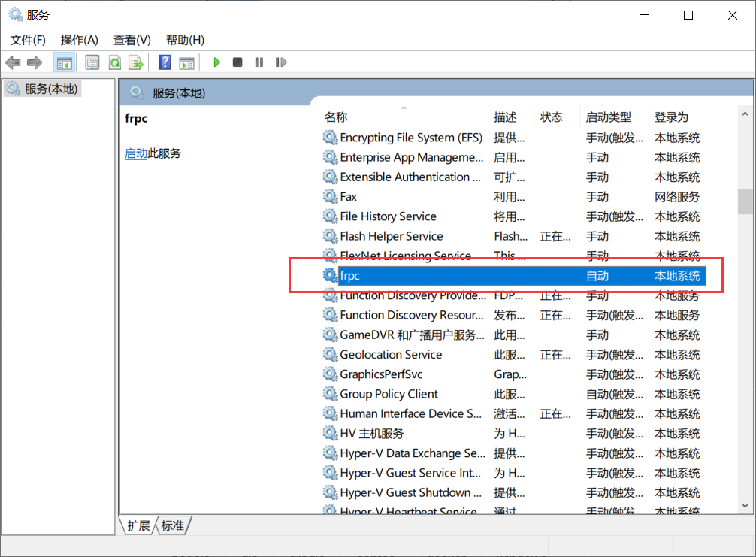
Task: Select Encrypting File System (EFS) service
Action: (513, 138)
